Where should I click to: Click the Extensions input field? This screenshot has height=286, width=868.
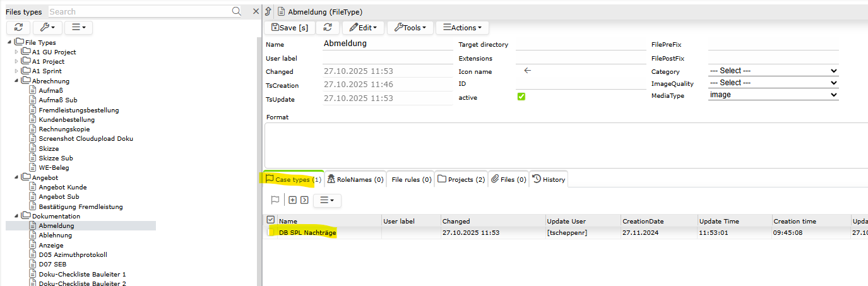click(581, 58)
